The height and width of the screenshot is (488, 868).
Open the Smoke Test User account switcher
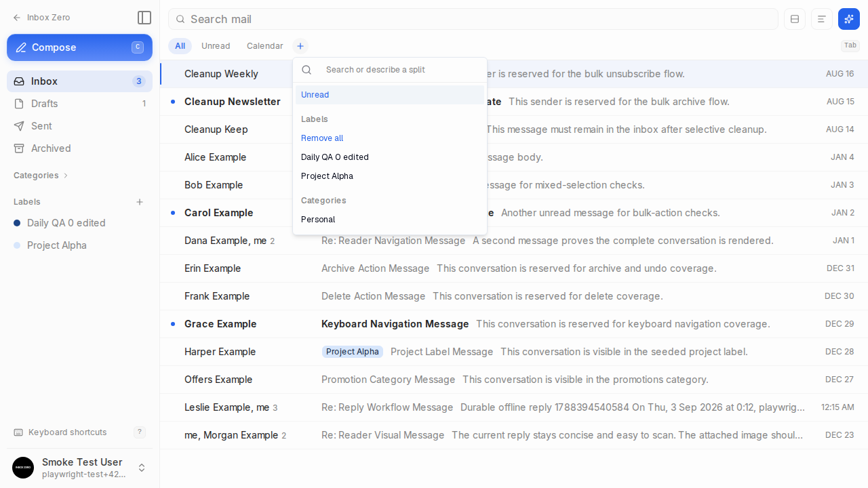pos(79,468)
